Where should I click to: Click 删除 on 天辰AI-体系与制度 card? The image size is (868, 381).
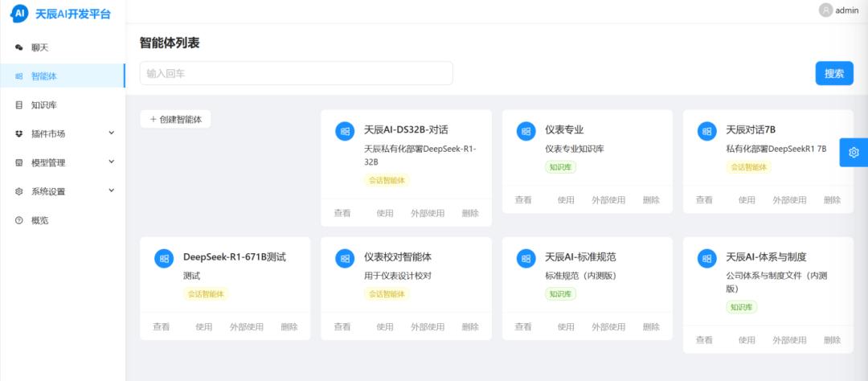(x=832, y=340)
